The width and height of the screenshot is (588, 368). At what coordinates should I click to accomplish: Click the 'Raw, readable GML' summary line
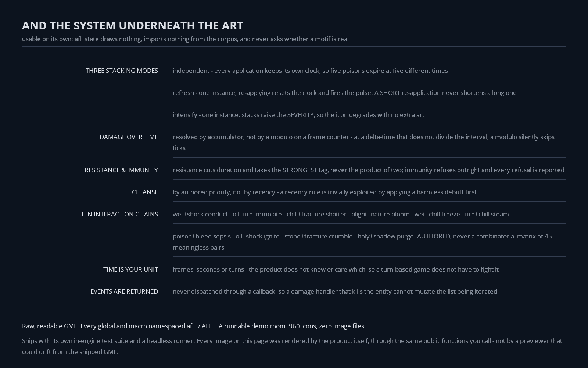click(x=194, y=326)
